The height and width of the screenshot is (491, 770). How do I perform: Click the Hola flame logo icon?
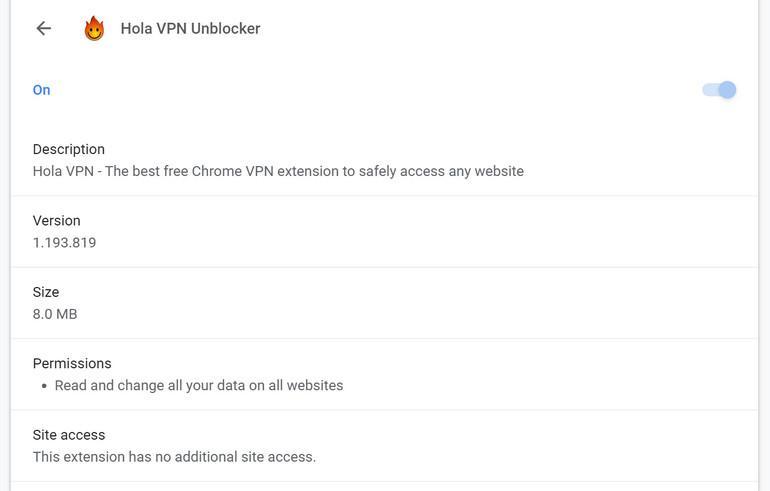tap(94, 28)
